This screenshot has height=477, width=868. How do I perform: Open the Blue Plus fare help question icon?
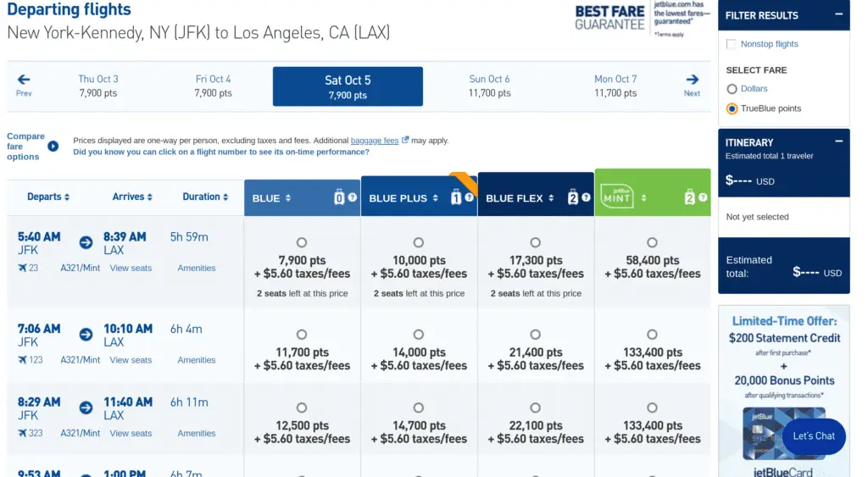coord(469,197)
